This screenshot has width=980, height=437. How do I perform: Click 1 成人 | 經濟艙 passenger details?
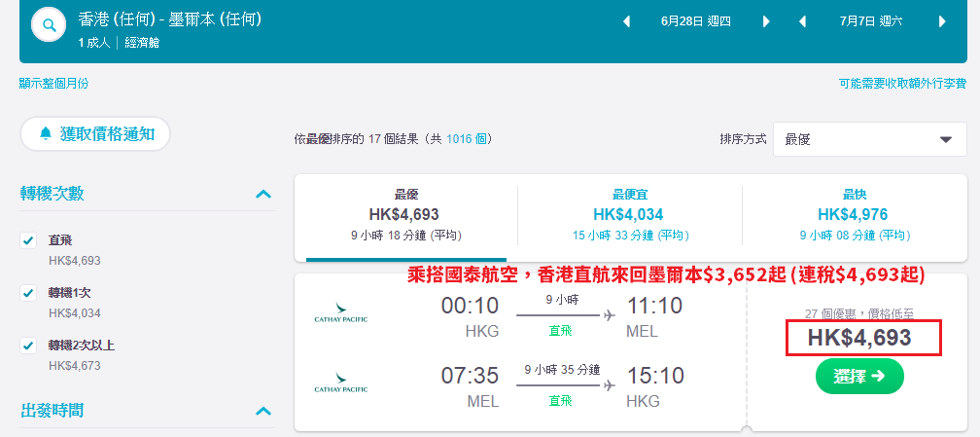click(119, 43)
